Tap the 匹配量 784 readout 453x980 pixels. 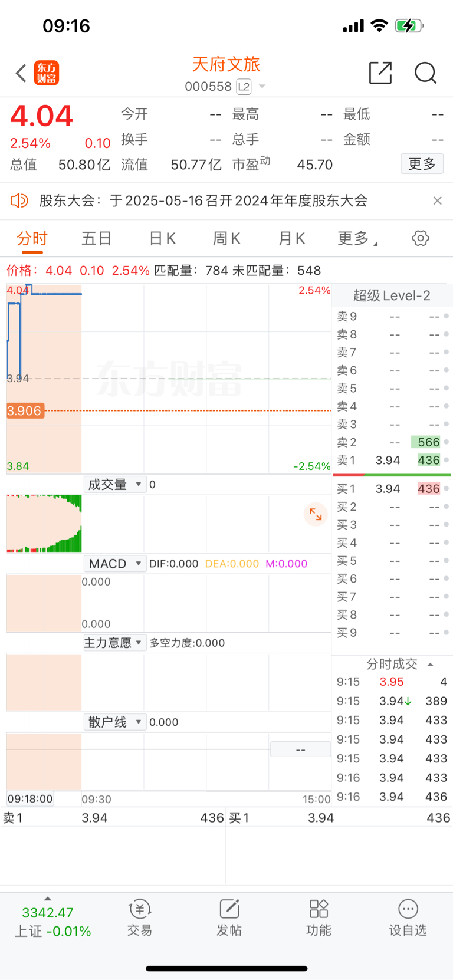point(191,271)
